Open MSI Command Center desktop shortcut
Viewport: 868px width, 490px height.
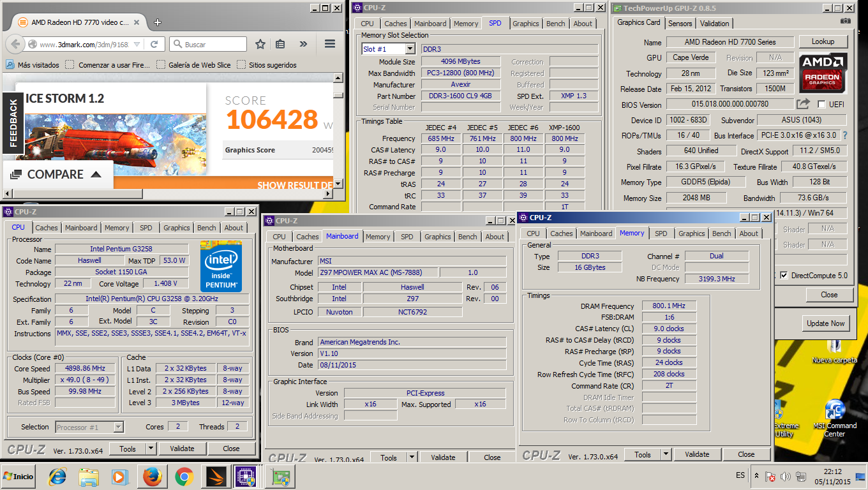[x=835, y=418]
